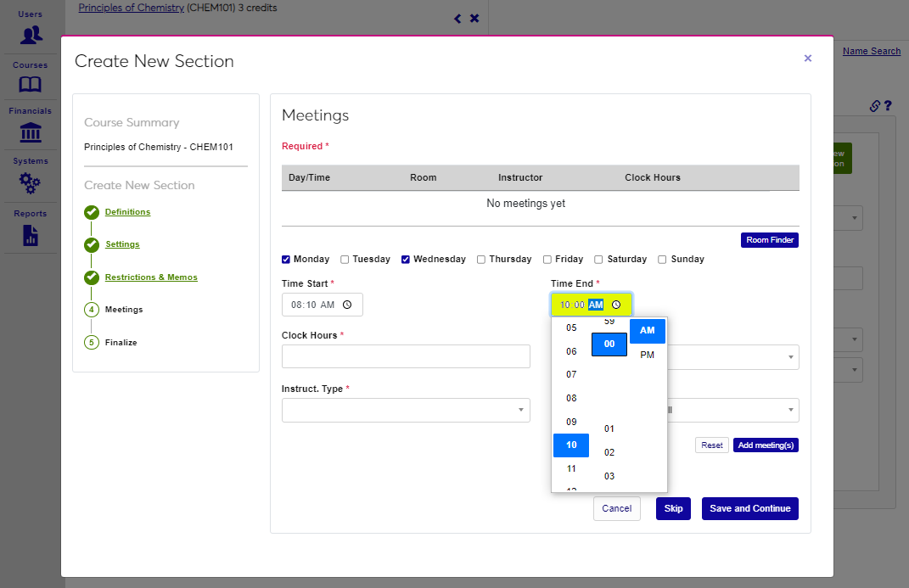909x588 pixels.
Task: Go to the Definitions step
Action: coord(127,212)
